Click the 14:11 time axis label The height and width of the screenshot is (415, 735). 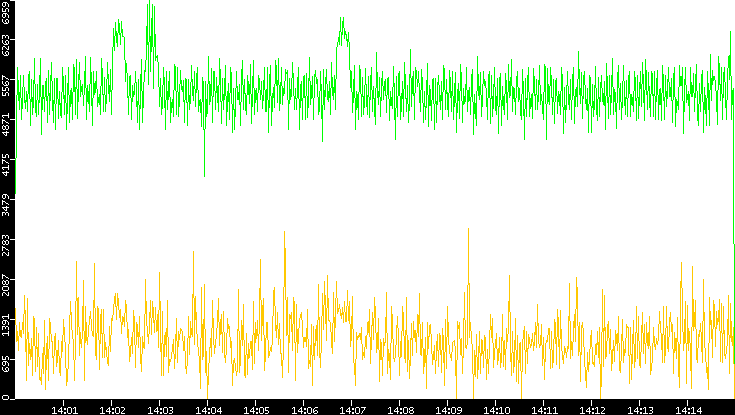pos(545,411)
